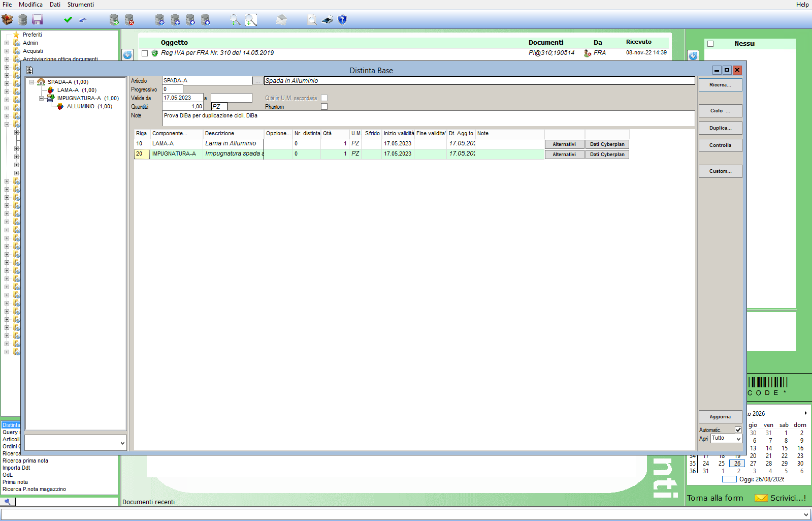Click the IMPUGNATURA-A sub-assembly tree icon
Viewport: 812px width, 521px height.
[51, 98]
